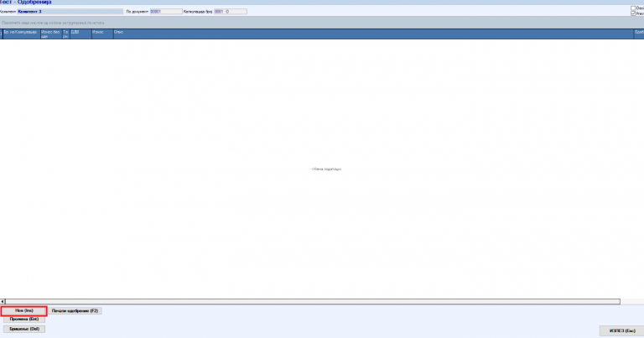Sort by Бр. на Калкулација column header
The image size is (644, 338).
point(21,34)
